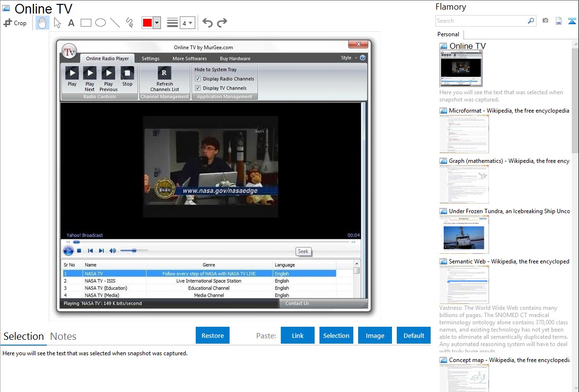Click the blue icon right of the page icon

[x=572, y=21]
